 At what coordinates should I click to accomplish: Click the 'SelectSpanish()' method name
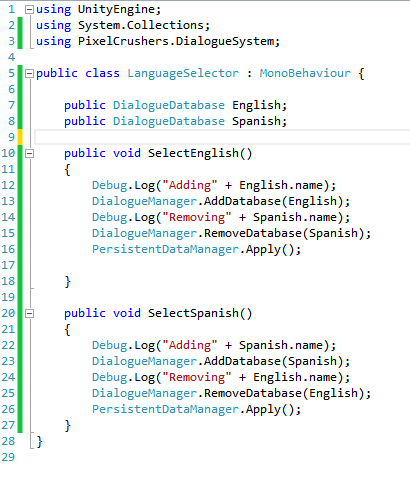(200, 313)
